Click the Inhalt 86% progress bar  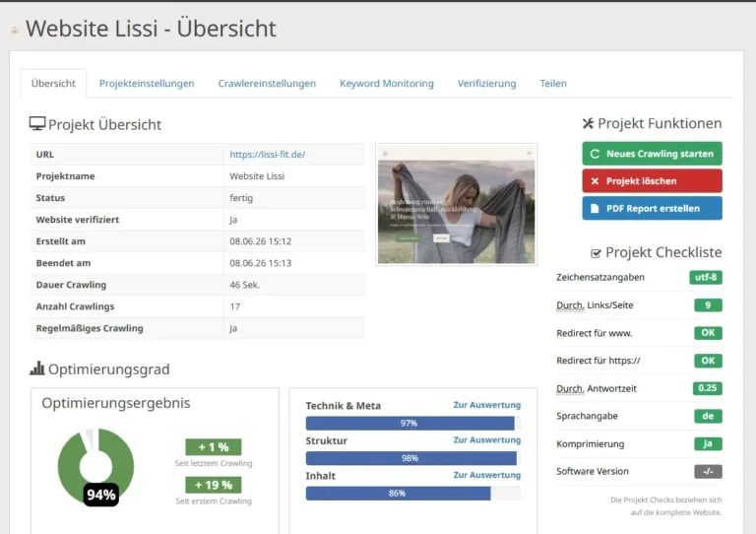pos(413,493)
